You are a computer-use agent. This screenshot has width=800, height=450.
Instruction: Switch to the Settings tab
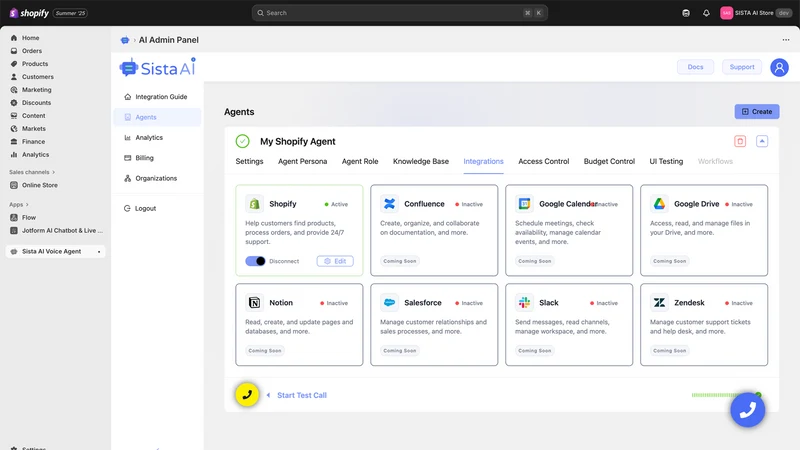pyautogui.click(x=249, y=161)
